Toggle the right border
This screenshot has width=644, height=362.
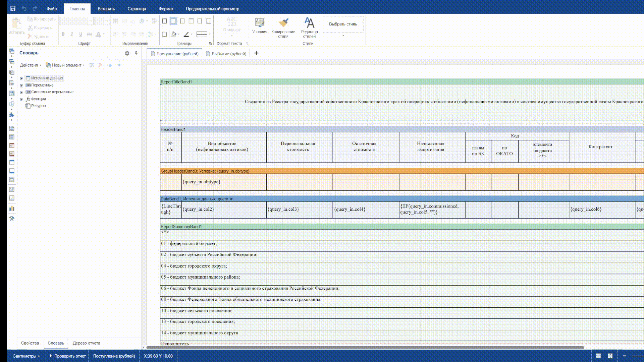[x=200, y=21]
